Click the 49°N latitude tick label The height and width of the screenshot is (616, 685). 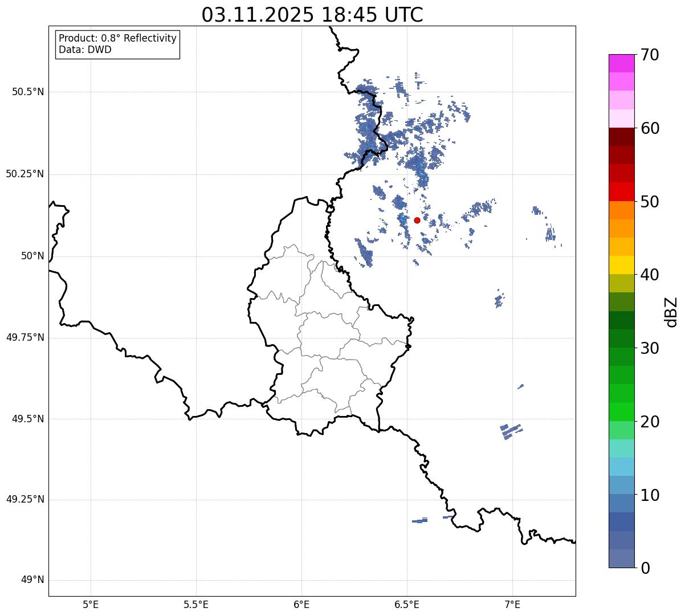32,580
